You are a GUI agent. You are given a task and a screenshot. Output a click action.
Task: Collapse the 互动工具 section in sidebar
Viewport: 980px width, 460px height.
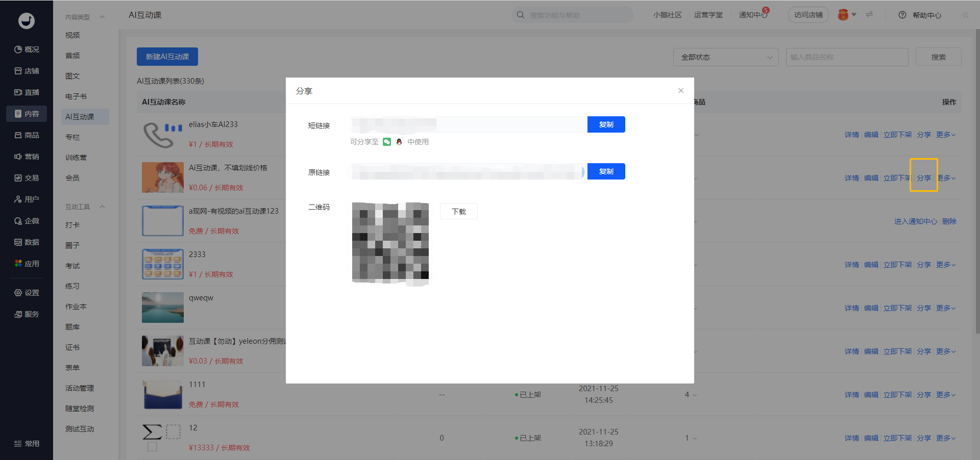click(102, 207)
